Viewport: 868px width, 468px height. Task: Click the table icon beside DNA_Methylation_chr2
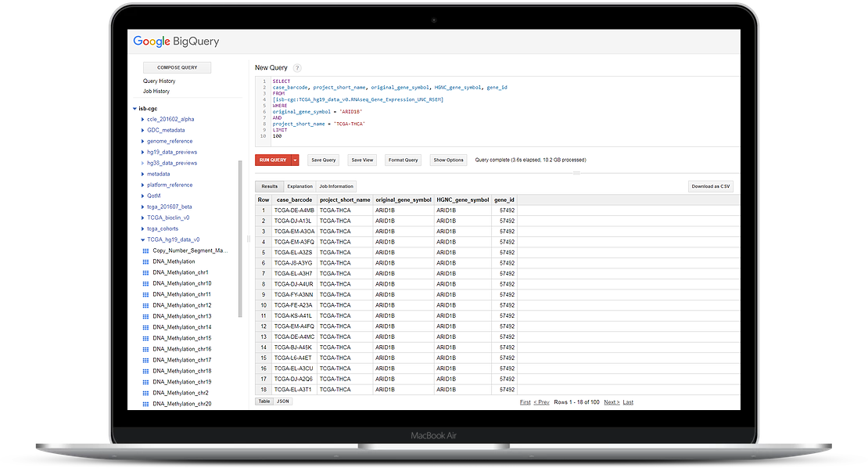[x=145, y=393]
